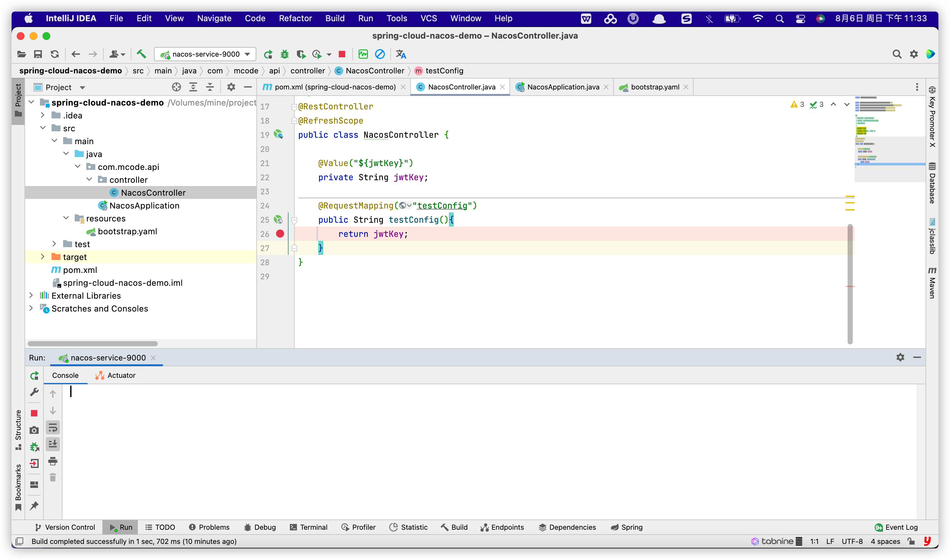Click the Wi-Fi icon in menu bar
This screenshot has width=950, height=560.
pos(758,18)
